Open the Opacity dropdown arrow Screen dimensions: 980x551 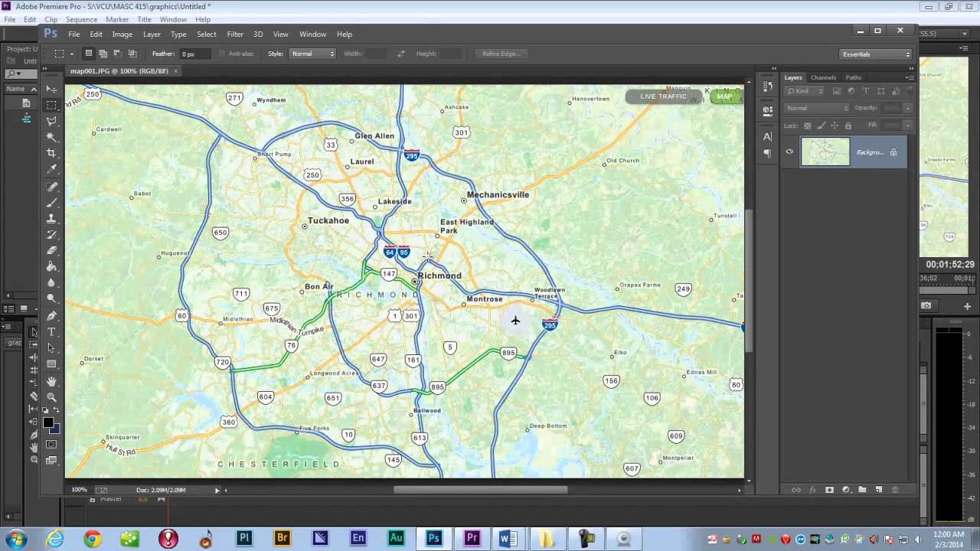tap(908, 108)
